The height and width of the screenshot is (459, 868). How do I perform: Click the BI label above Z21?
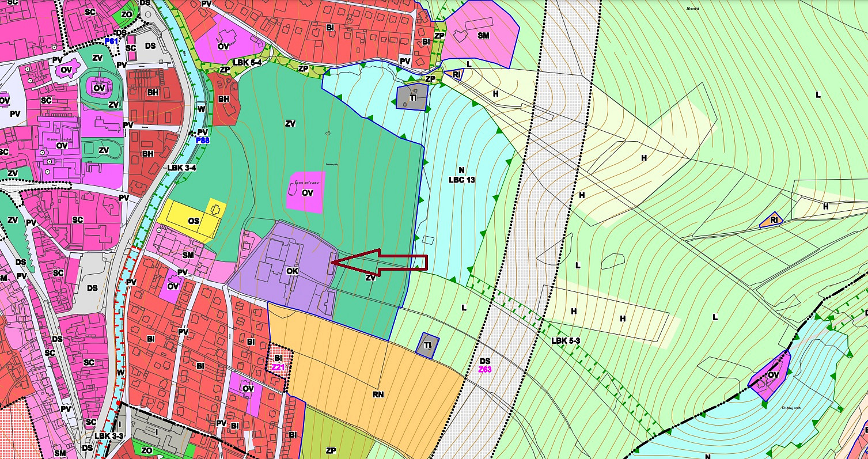pos(278,358)
